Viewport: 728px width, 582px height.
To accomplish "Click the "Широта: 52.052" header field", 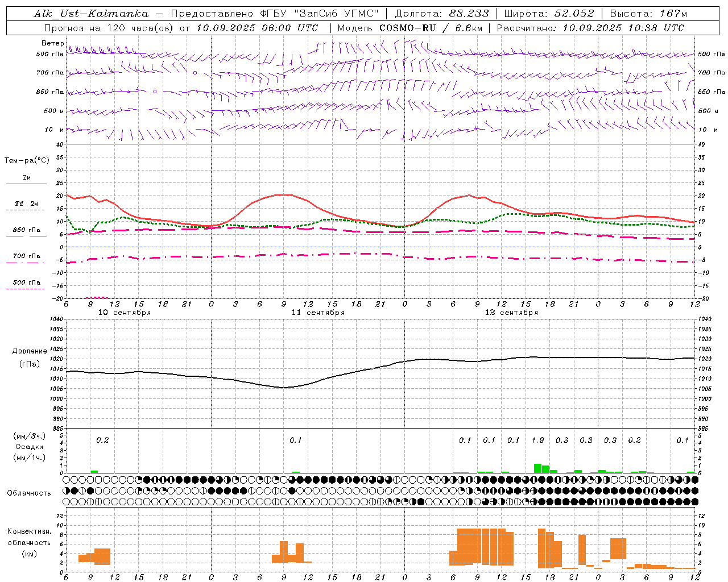I will tap(549, 14).
